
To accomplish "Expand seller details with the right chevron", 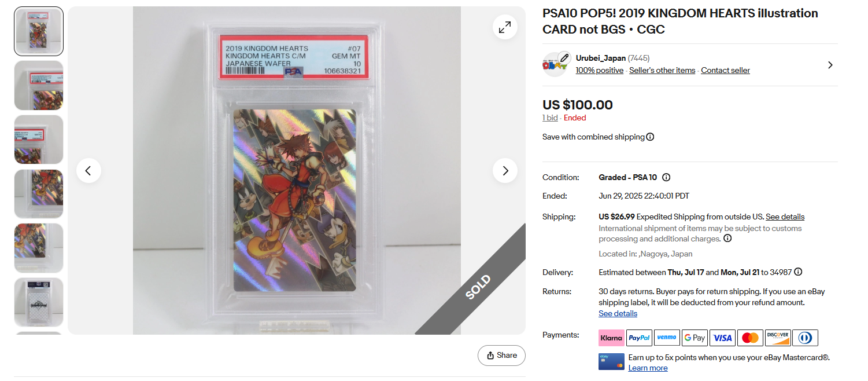I will [x=830, y=65].
